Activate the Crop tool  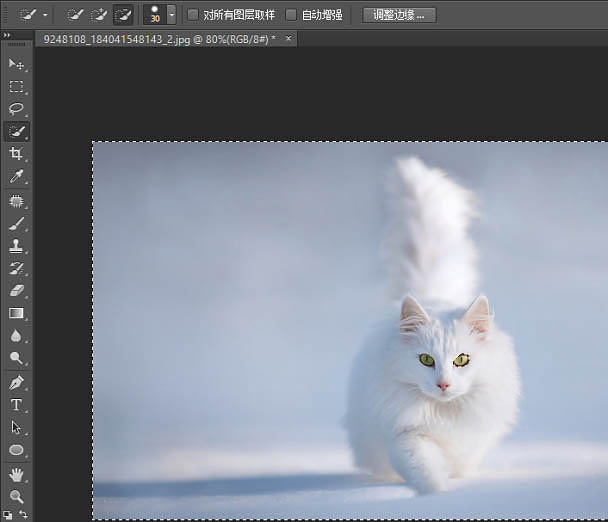pos(16,154)
